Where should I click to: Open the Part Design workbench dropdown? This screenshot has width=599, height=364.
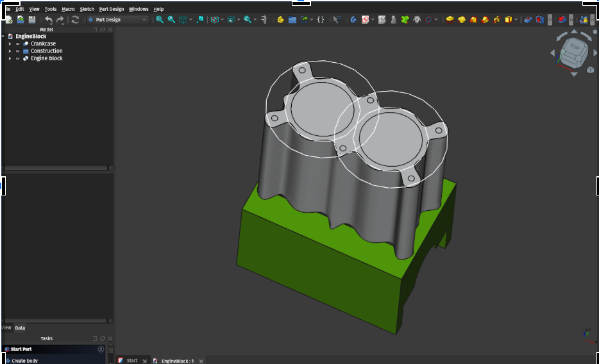117,20
